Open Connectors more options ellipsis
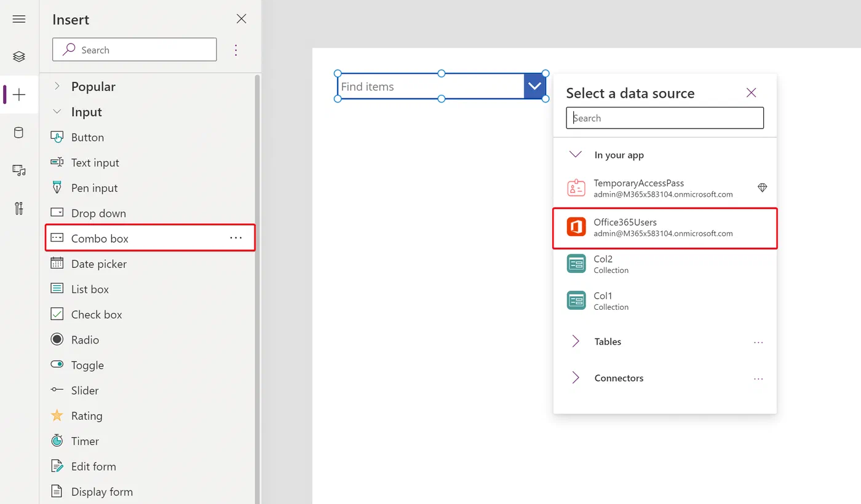The width and height of the screenshot is (861, 504). [x=758, y=379]
